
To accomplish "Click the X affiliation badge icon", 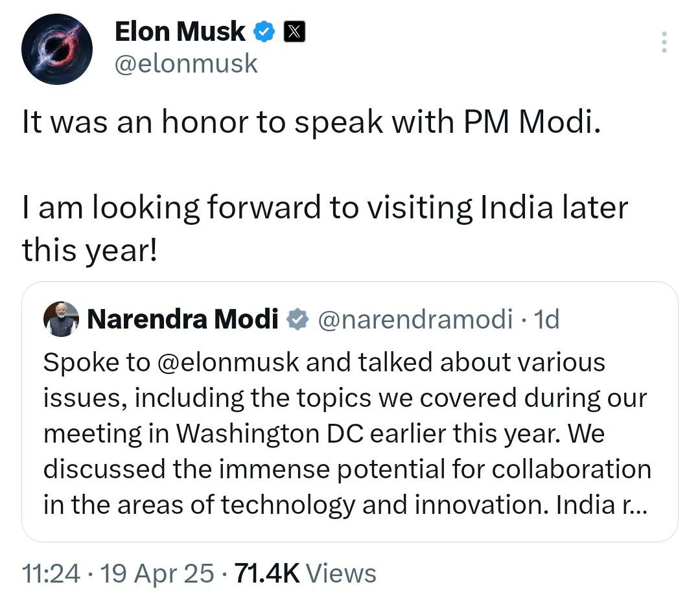I will 295,31.
